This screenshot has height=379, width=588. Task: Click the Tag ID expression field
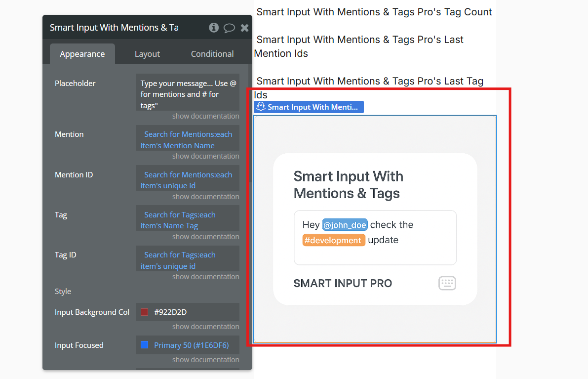pyautogui.click(x=188, y=260)
